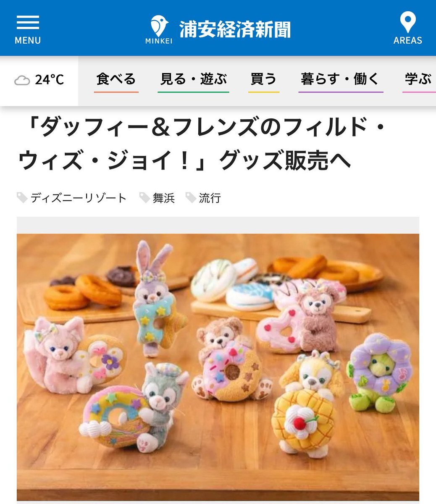
Task: Click the 浦安経済新聞 site title
Action: point(235,29)
